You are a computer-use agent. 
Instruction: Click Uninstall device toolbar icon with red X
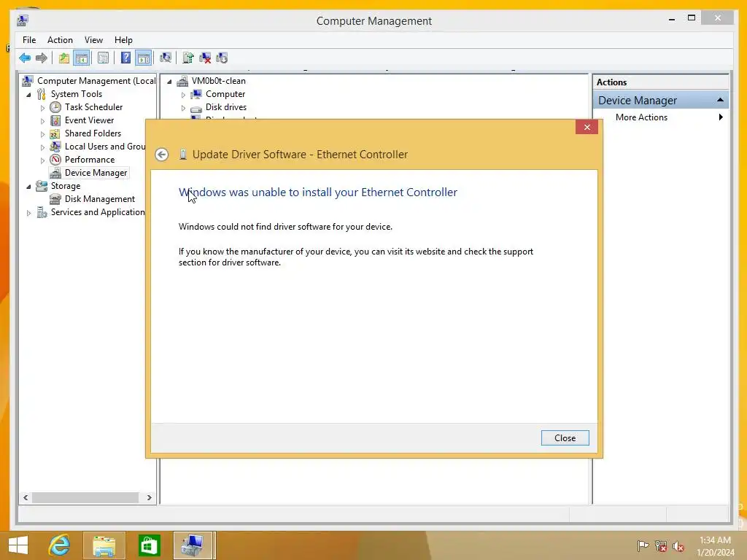[x=205, y=58]
